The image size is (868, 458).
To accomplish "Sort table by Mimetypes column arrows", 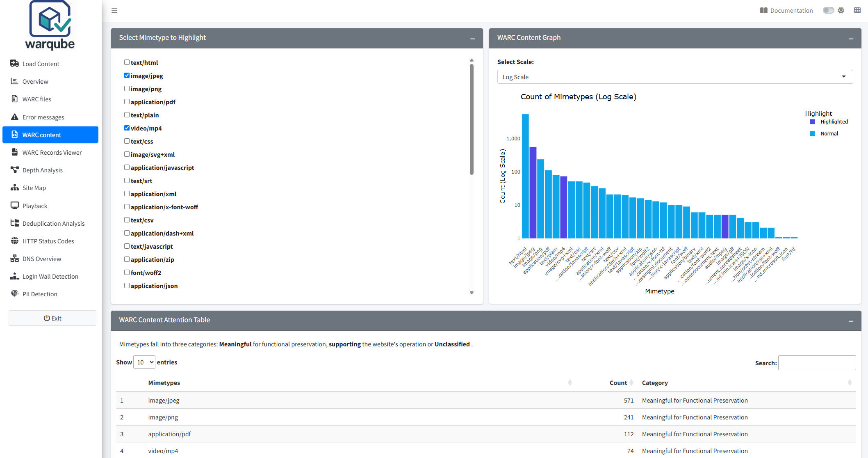I will [570, 382].
